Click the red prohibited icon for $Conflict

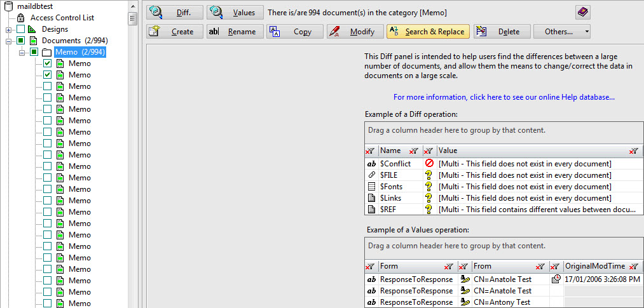[x=428, y=164]
